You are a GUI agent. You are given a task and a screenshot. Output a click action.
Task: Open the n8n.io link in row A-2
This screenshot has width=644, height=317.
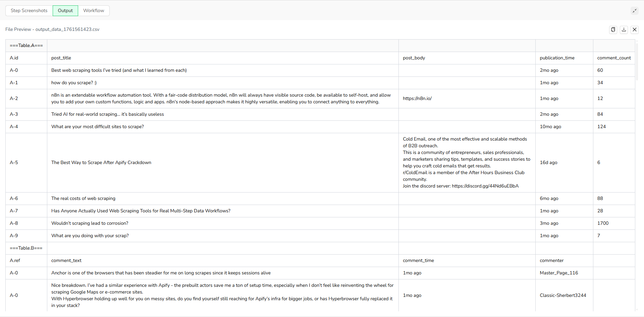tap(417, 98)
